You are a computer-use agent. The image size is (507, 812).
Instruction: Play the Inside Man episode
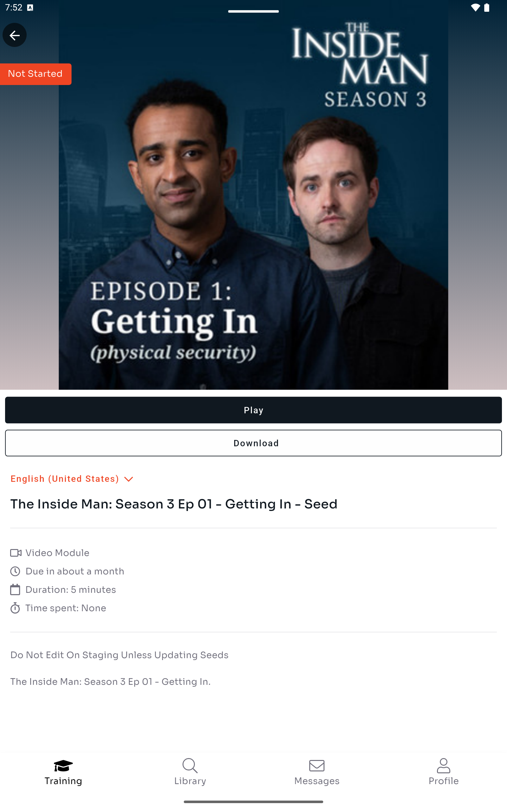coord(253,410)
